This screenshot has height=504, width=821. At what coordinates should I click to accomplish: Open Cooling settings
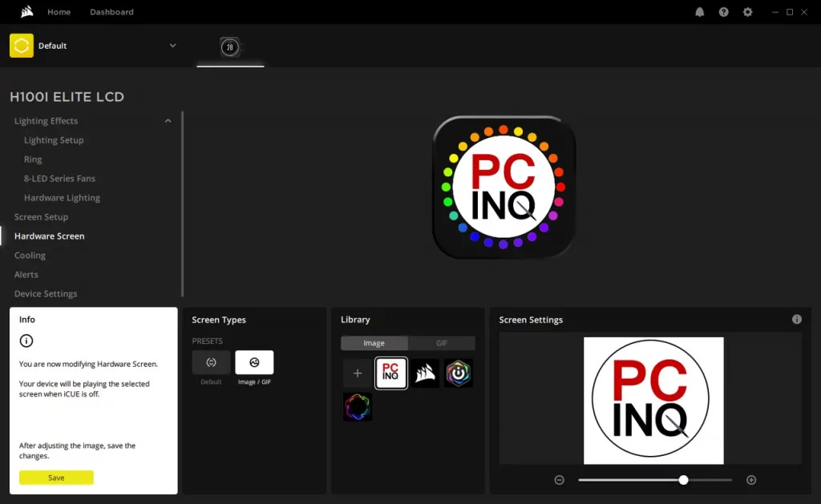[30, 256]
